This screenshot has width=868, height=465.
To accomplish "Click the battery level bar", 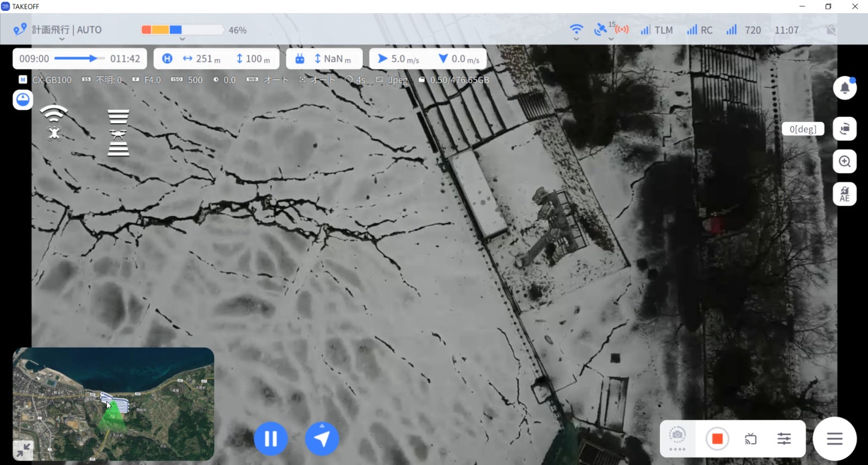I will 182,30.
